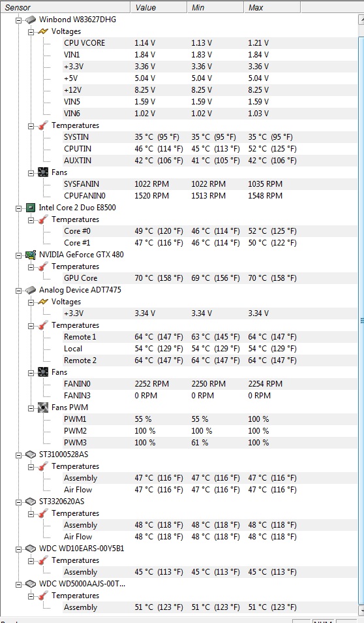Image resolution: width=364 pixels, height=623 pixels.
Task: Select the PWM3 row
Action: point(179,443)
